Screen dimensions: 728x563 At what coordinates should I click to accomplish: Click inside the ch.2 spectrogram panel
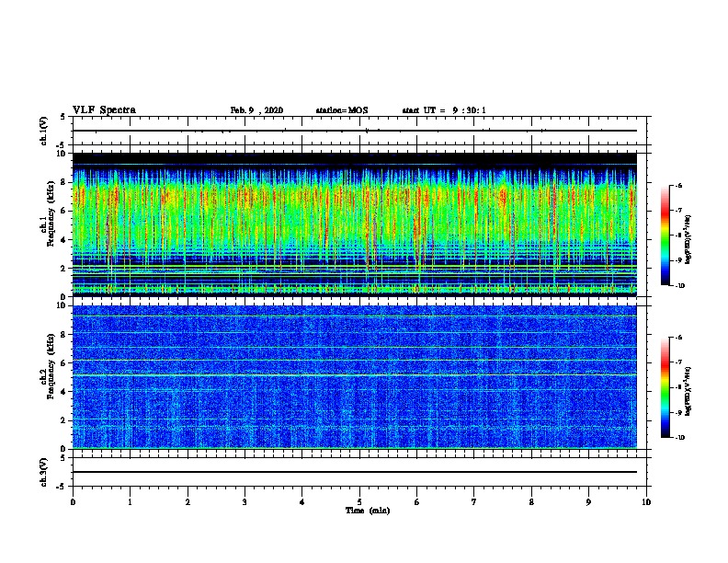coord(355,377)
